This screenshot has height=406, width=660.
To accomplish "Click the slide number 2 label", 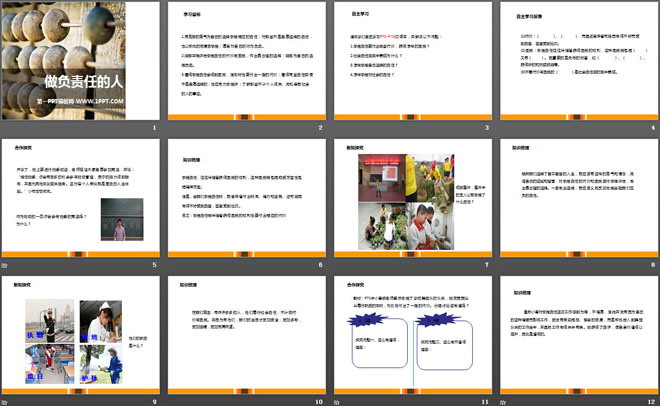I will tap(321, 127).
